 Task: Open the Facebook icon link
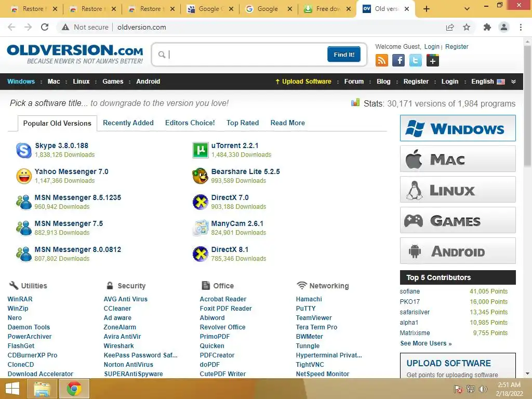click(x=398, y=61)
